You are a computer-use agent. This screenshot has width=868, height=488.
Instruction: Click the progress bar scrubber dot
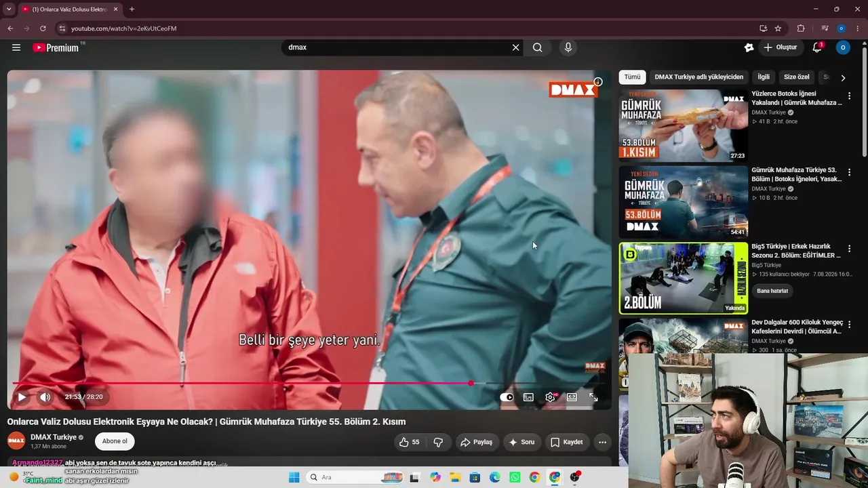471,384
